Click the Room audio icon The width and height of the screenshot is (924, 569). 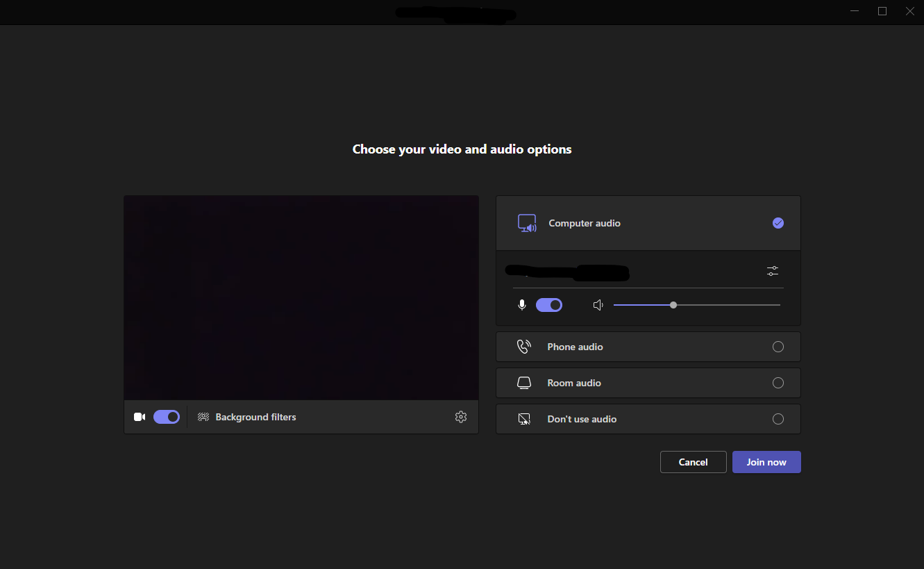coord(523,382)
